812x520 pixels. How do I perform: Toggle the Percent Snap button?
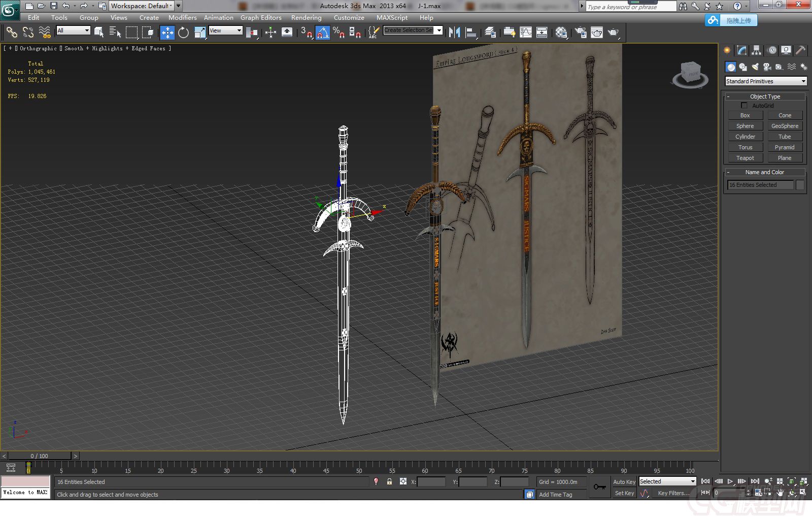pos(339,32)
